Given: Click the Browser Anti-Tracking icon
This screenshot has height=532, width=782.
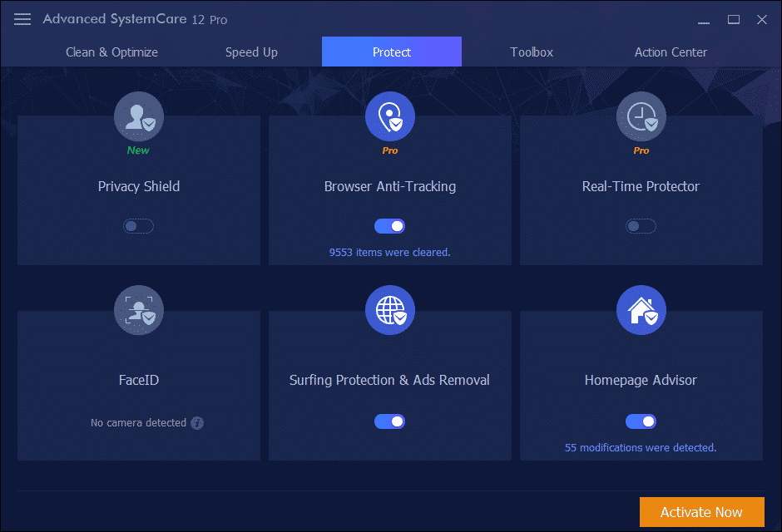Looking at the screenshot, I should tap(390, 116).
